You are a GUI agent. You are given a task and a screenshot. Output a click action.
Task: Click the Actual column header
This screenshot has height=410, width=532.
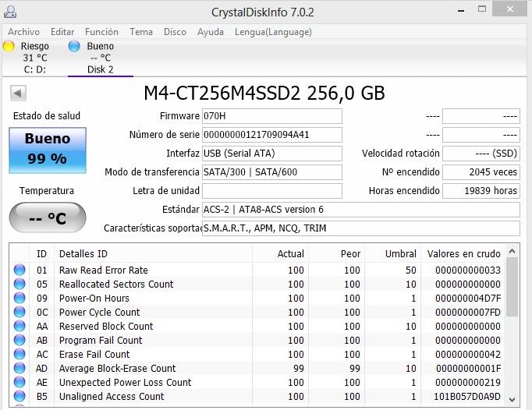point(280,253)
